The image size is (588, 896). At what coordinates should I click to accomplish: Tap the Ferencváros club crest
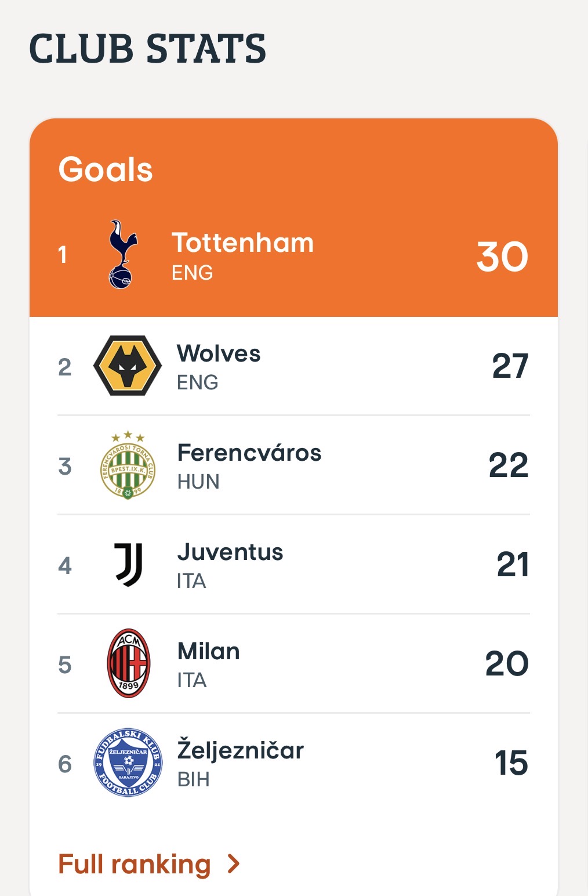[x=128, y=465]
